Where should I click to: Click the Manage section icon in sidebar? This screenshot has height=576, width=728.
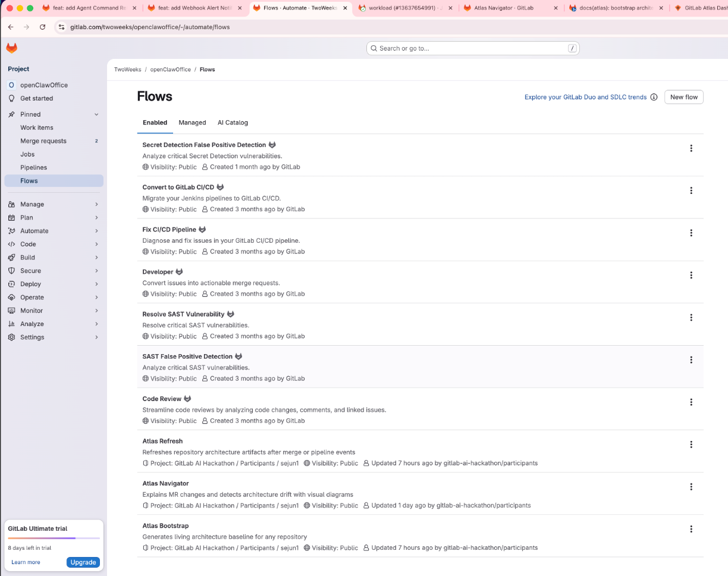[x=11, y=204]
